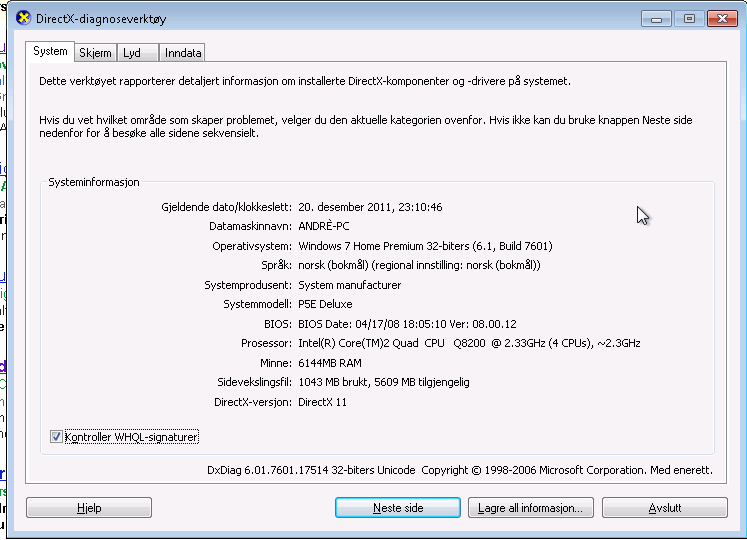The height and width of the screenshot is (540, 747).
Task: Click the BIOS label
Action: [x=278, y=325]
